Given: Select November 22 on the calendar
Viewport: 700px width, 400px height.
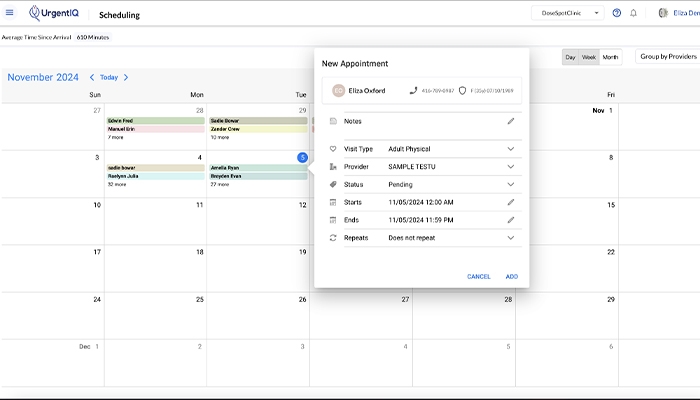Looking at the screenshot, I should pos(611,252).
